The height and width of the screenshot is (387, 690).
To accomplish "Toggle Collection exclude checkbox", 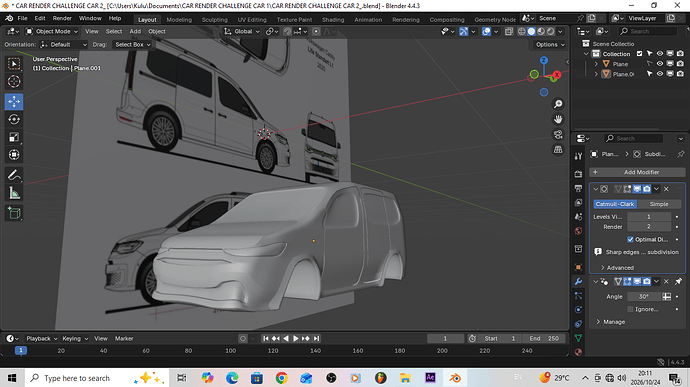I will coord(640,54).
